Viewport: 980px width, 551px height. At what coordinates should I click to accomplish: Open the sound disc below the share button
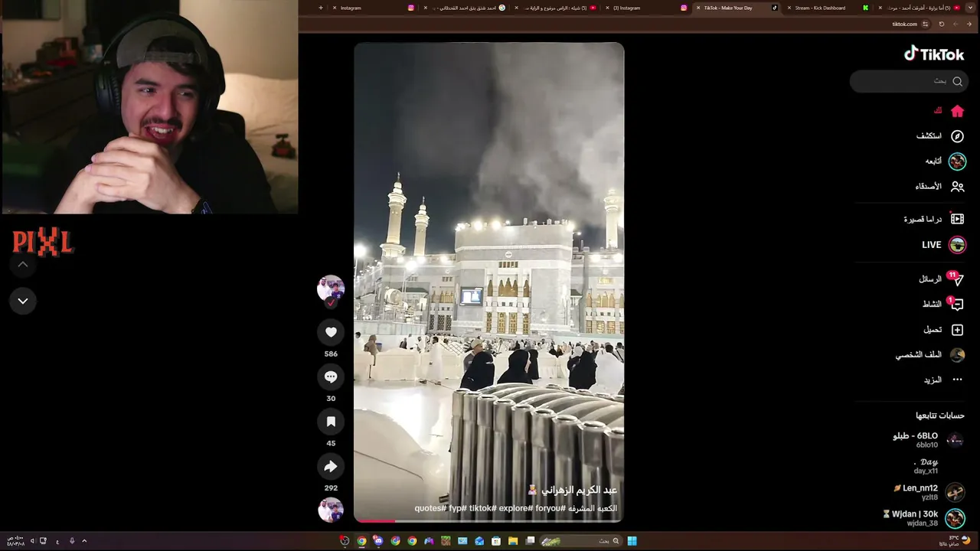coord(331,510)
